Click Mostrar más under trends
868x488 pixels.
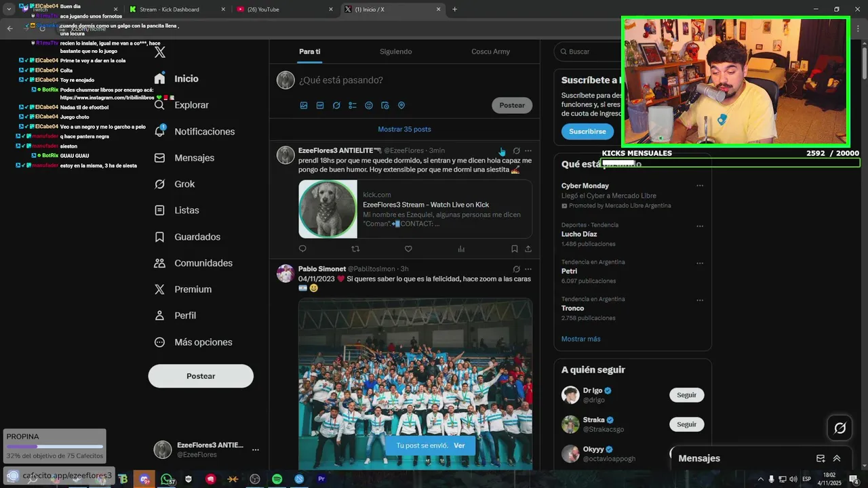pyautogui.click(x=580, y=339)
